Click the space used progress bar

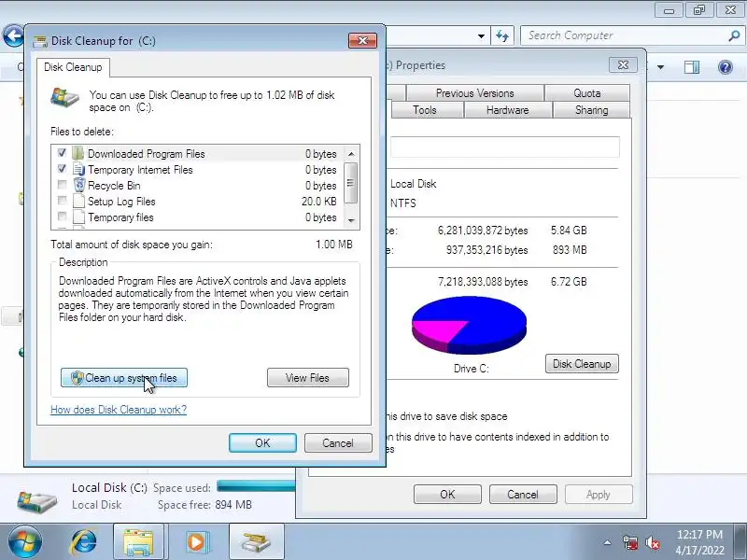coord(256,486)
